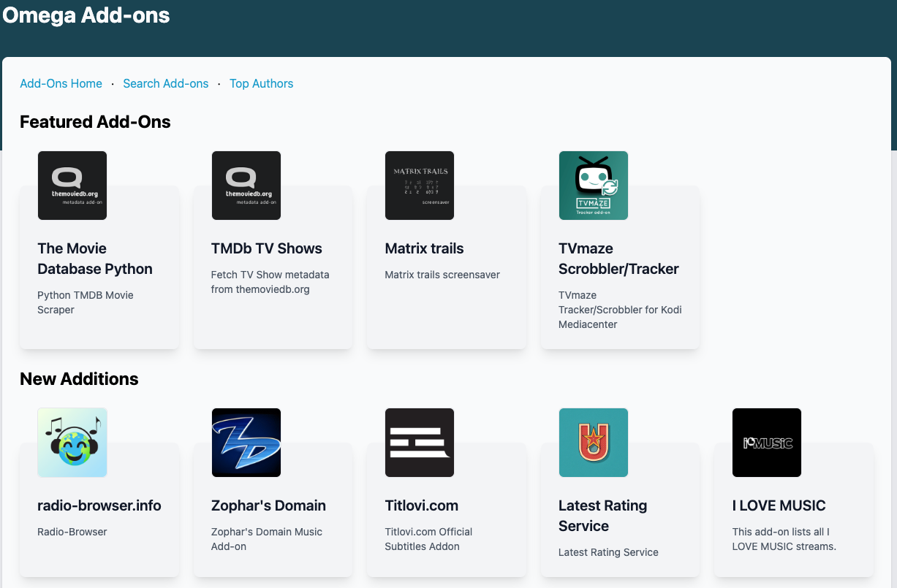897x588 pixels.
Task: Click 'Zophar's Domain Music Add-on' description
Action: click(267, 539)
